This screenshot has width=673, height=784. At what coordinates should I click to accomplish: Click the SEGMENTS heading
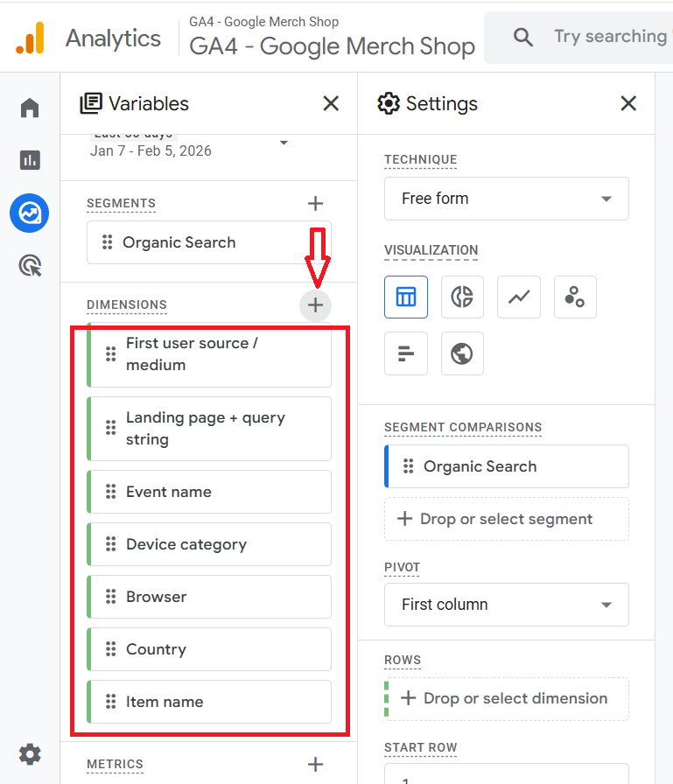point(121,203)
